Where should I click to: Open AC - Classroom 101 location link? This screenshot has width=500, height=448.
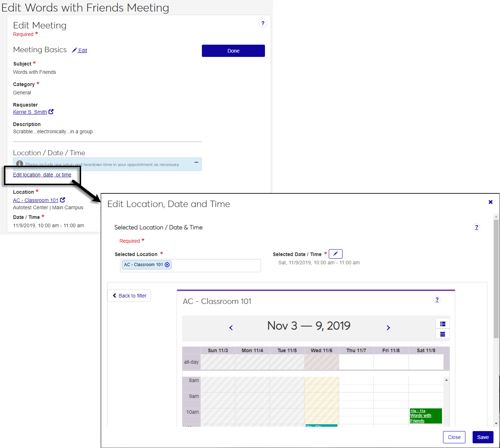coord(36,200)
